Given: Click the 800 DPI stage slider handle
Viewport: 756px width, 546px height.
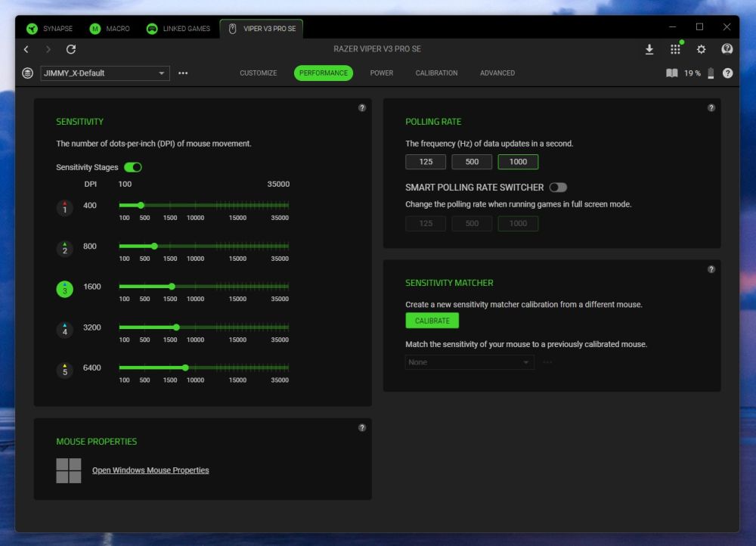Looking at the screenshot, I should (154, 246).
